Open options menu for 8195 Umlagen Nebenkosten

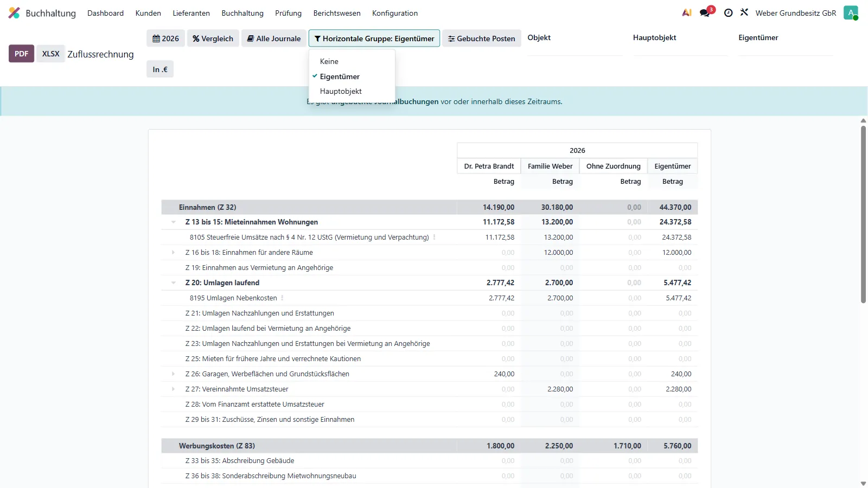tap(283, 298)
